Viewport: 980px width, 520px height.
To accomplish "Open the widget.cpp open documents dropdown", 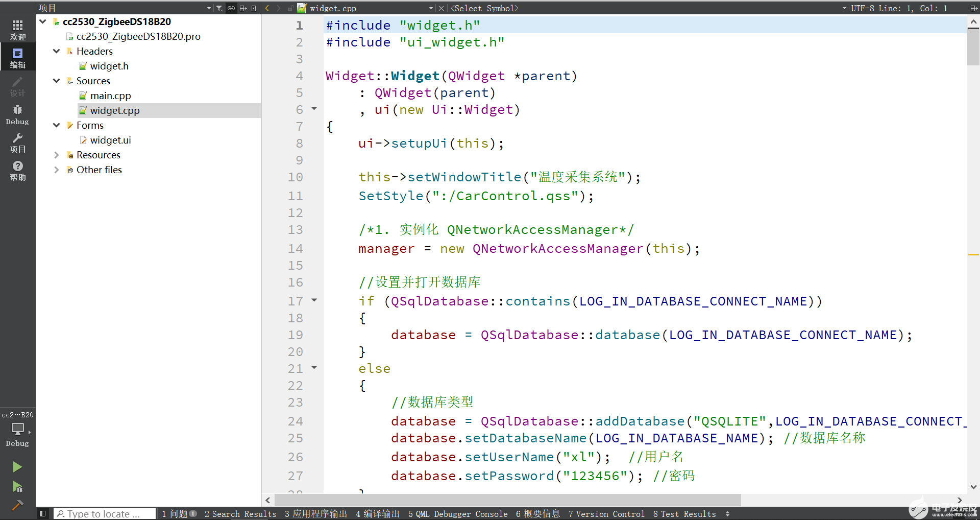I will click(x=431, y=8).
